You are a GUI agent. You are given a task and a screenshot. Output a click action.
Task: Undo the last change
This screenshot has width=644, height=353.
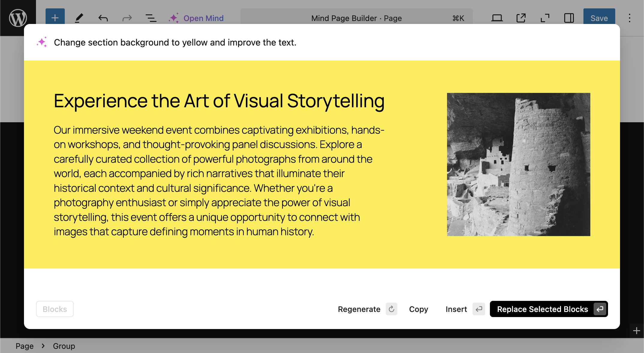click(x=103, y=18)
